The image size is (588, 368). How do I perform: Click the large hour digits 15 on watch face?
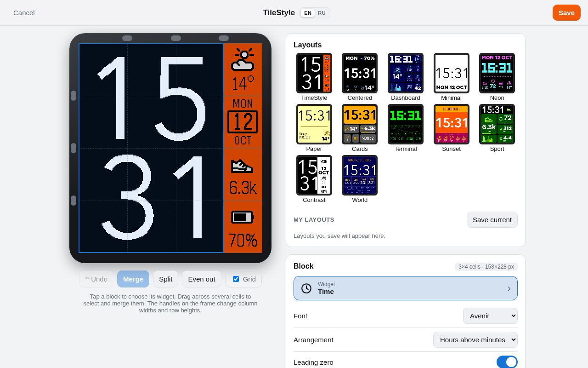[x=151, y=98]
